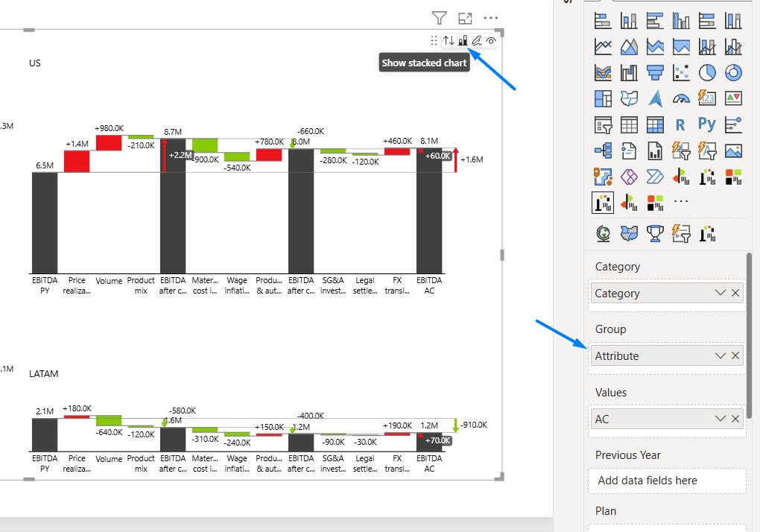Viewport: 760px width, 532px height.
Task: Pick the Funnel chart visual
Action: [x=655, y=73]
